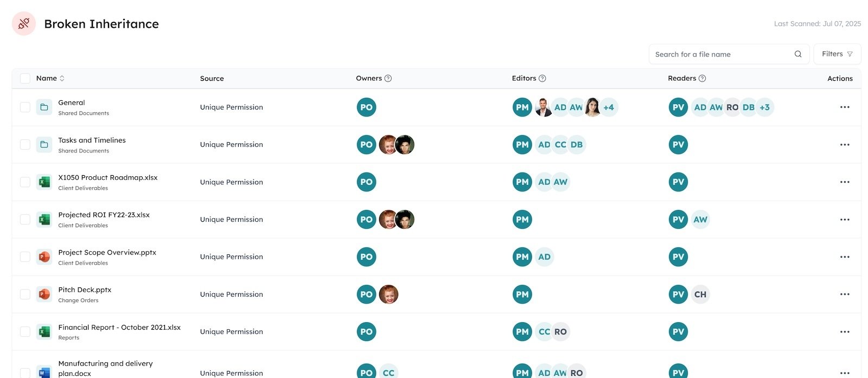Click the X1050 Product Roadmap Excel icon

44,182
